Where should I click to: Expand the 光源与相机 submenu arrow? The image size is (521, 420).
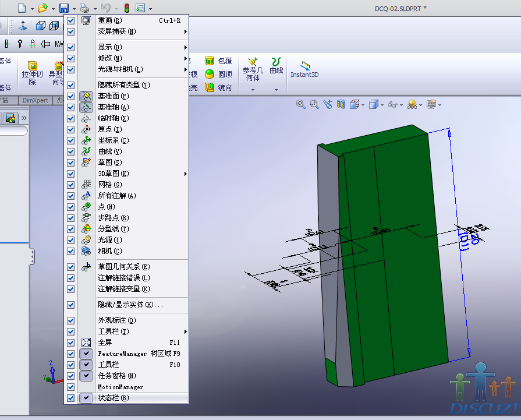click(186, 69)
